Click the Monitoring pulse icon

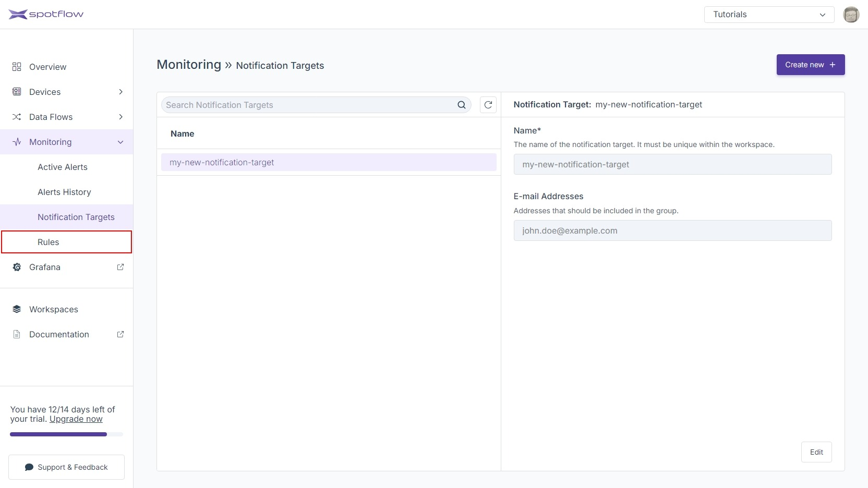click(x=17, y=142)
